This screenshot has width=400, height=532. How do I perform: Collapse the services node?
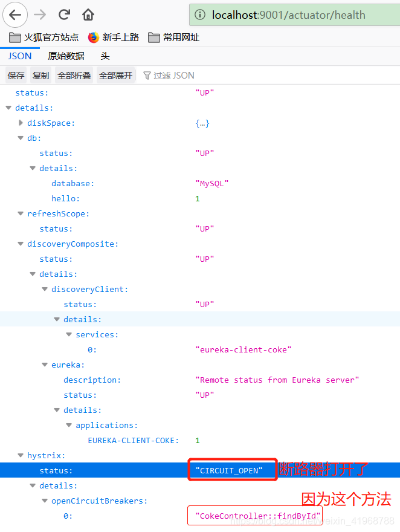pyautogui.click(x=69, y=334)
